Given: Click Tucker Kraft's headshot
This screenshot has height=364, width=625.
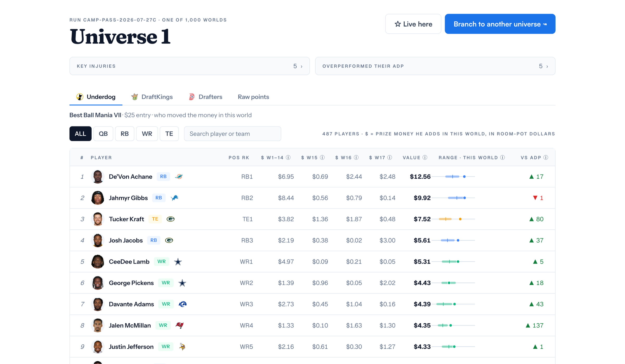Looking at the screenshot, I should point(98,219).
